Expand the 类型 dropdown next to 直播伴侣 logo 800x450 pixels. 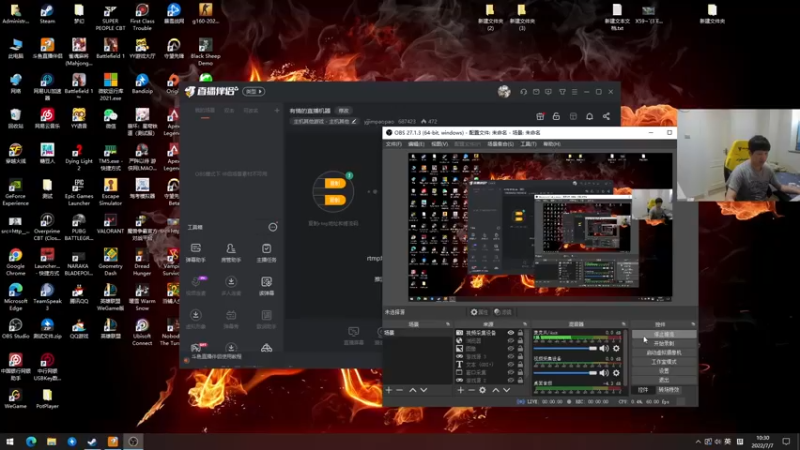(x=254, y=92)
